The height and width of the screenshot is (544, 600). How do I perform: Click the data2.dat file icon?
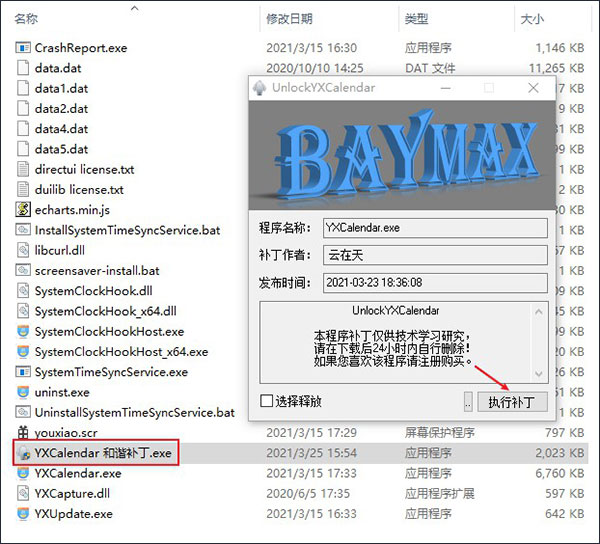23,109
